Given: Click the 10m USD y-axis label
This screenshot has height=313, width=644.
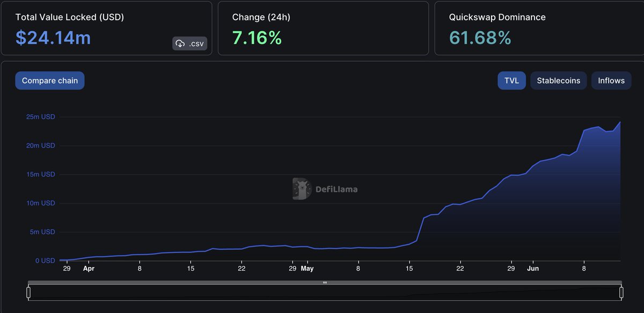Looking at the screenshot, I should (x=41, y=203).
